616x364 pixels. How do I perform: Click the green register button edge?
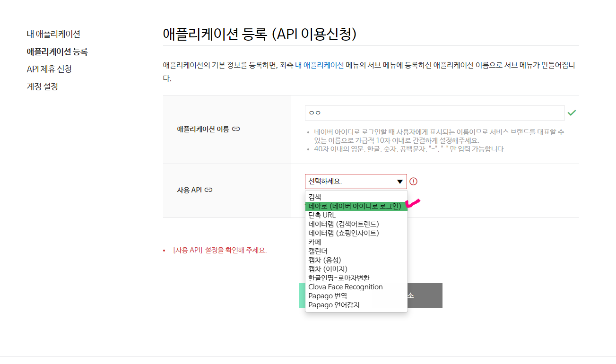[302, 295]
